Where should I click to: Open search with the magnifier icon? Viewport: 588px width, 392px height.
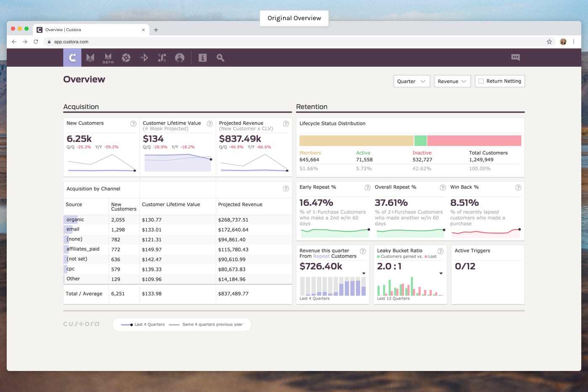(x=220, y=58)
